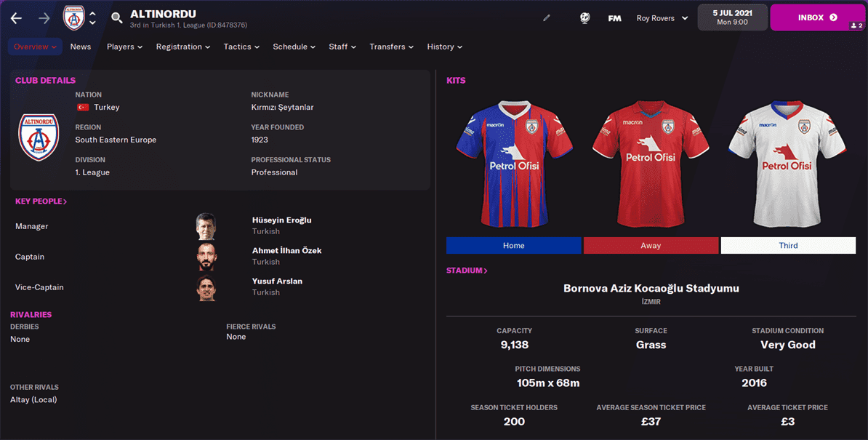
Task: Click the pencil edit icon
Action: [x=547, y=17]
